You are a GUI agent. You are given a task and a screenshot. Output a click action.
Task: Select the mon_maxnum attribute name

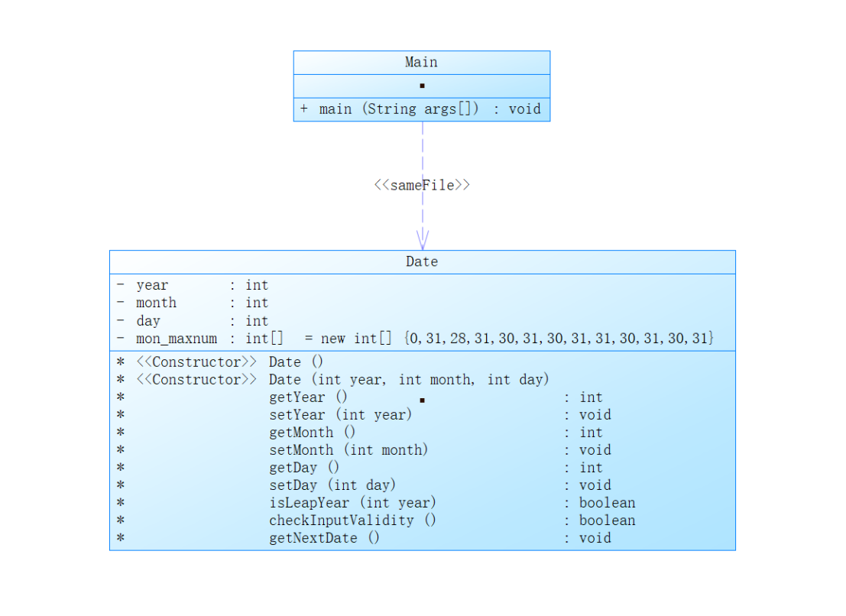tap(177, 339)
